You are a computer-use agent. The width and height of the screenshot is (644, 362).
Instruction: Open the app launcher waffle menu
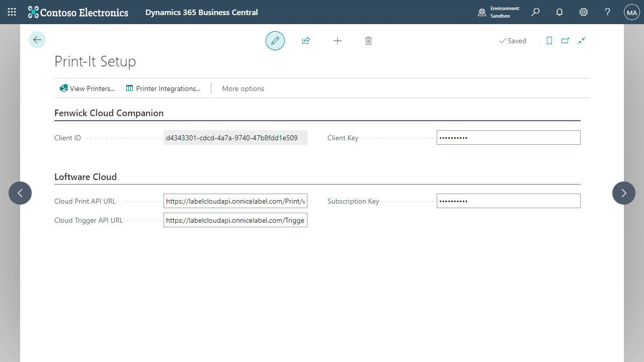12,12
